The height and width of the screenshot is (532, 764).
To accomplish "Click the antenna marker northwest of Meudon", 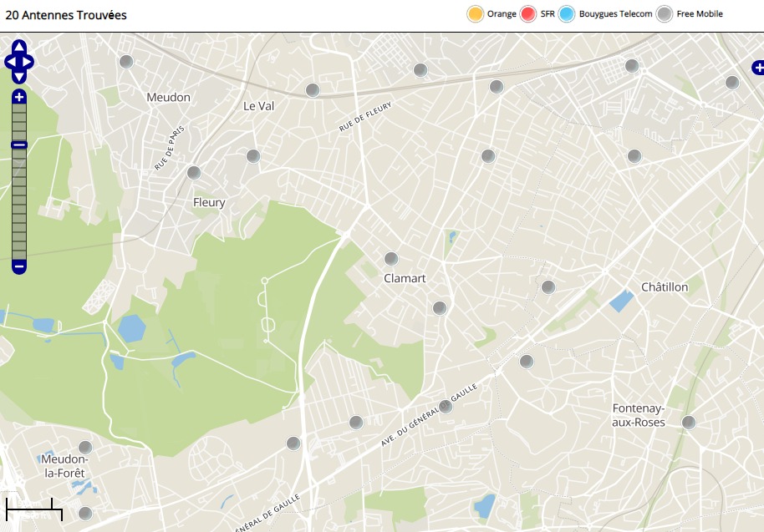I will tap(126, 62).
